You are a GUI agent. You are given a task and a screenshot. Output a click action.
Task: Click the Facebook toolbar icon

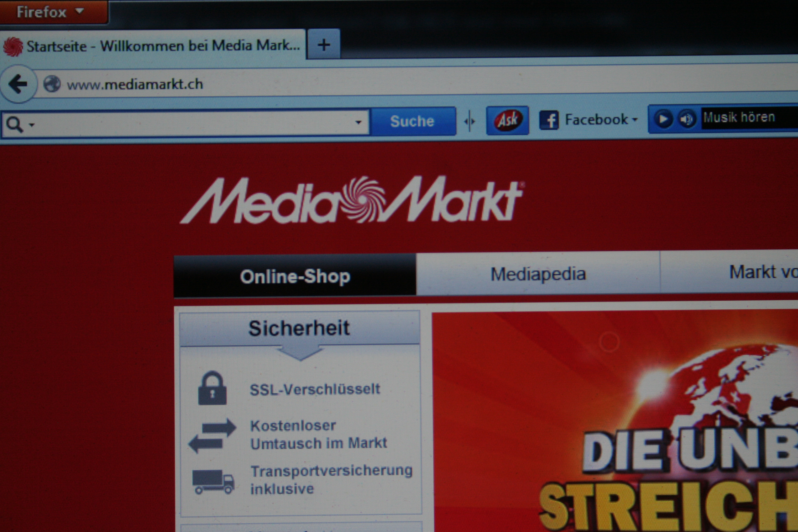point(549,120)
